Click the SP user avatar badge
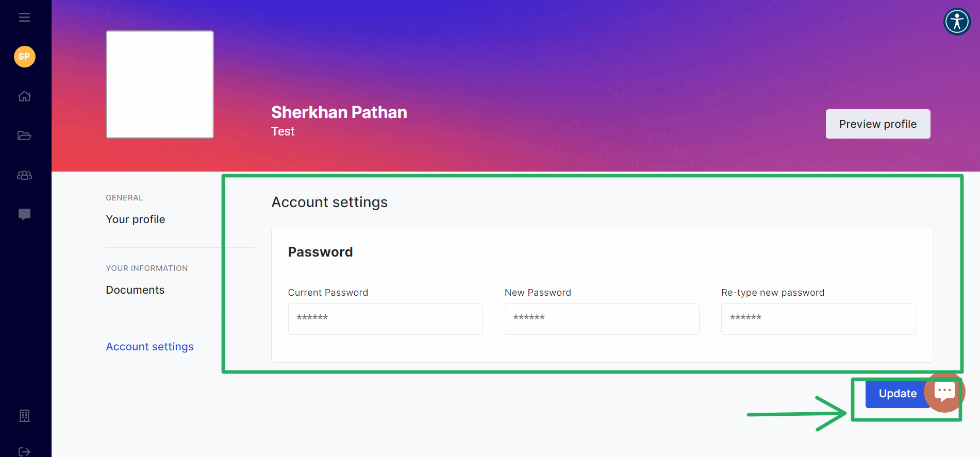Screen dimensions: 980x457 pos(24,57)
